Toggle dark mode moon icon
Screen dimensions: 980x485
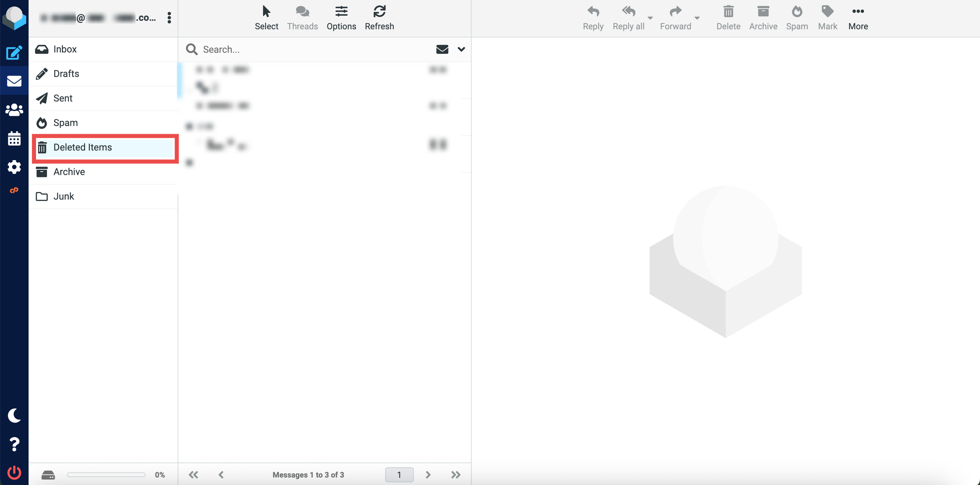14,415
